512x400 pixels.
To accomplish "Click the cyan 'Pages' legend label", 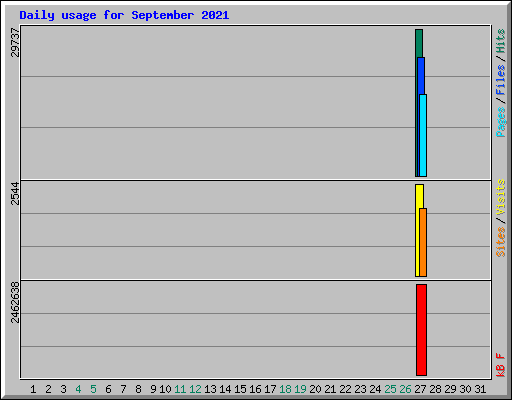I will click(500, 122).
